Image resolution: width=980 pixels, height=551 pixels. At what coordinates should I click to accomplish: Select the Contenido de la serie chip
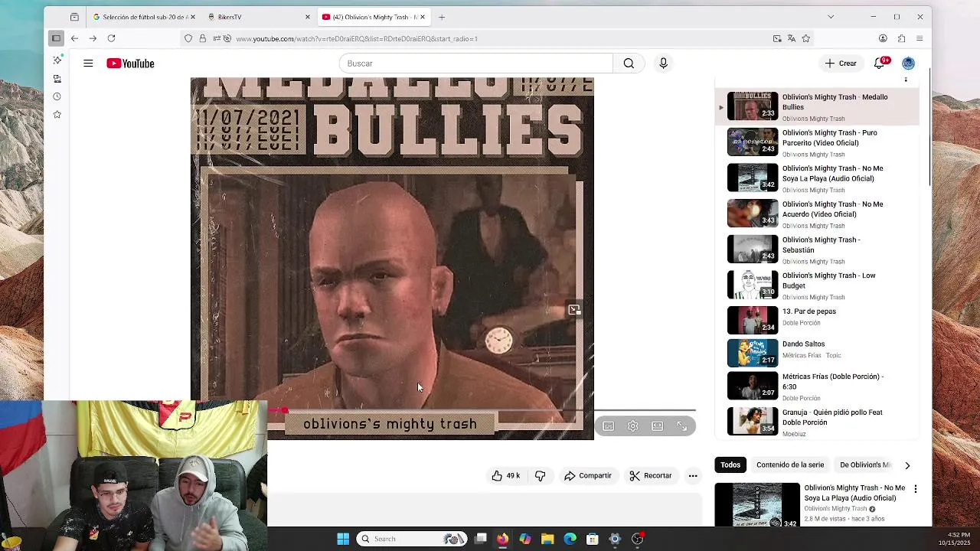(x=790, y=465)
